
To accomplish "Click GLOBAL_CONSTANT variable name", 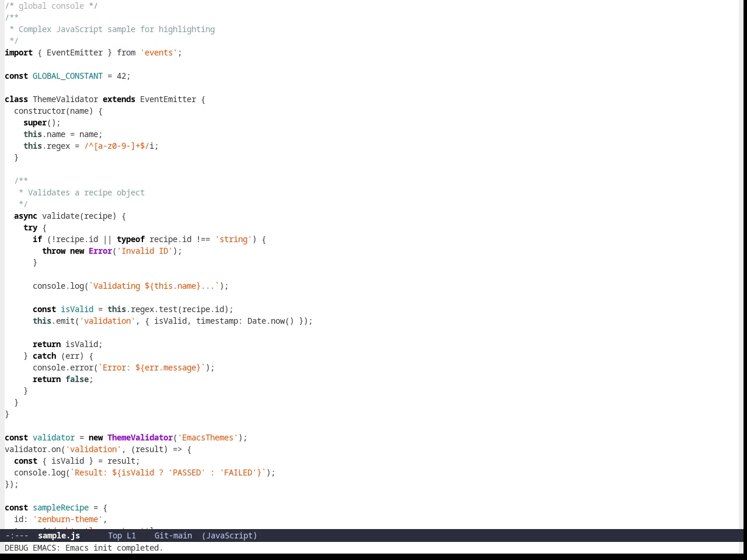I will (x=68, y=76).
